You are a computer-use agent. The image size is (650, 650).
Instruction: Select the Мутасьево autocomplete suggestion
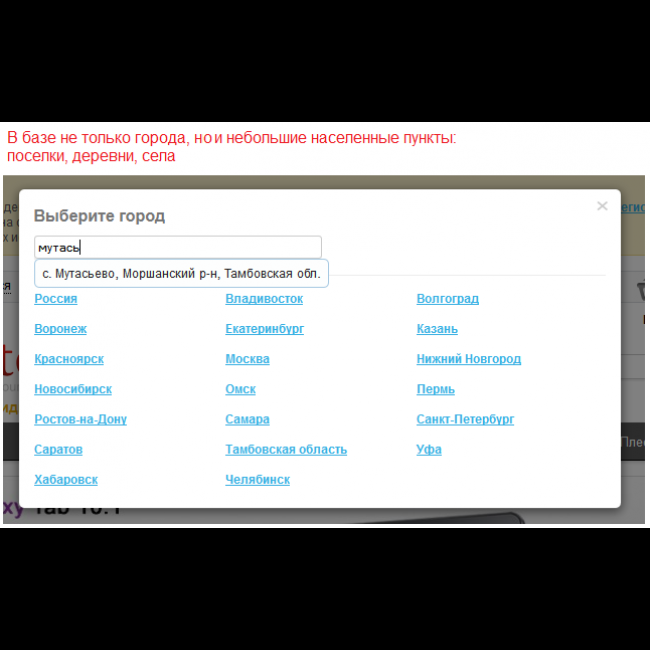tap(181, 273)
